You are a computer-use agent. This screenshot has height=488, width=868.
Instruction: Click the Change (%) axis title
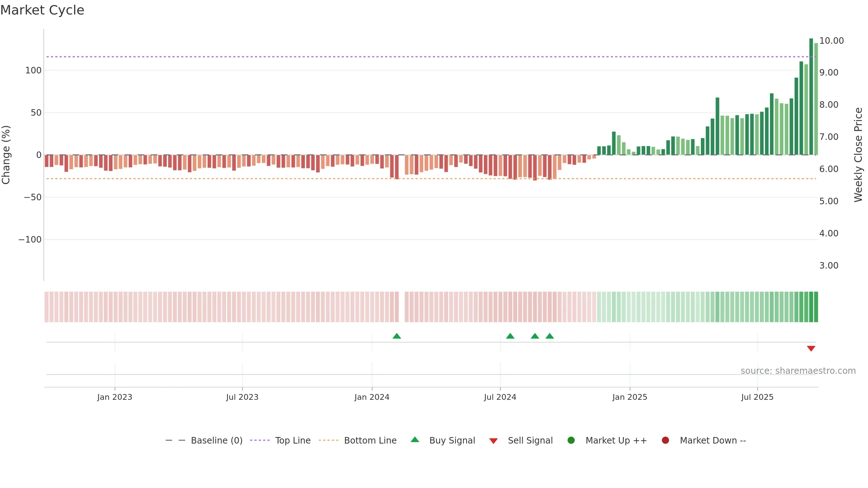(6, 155)
